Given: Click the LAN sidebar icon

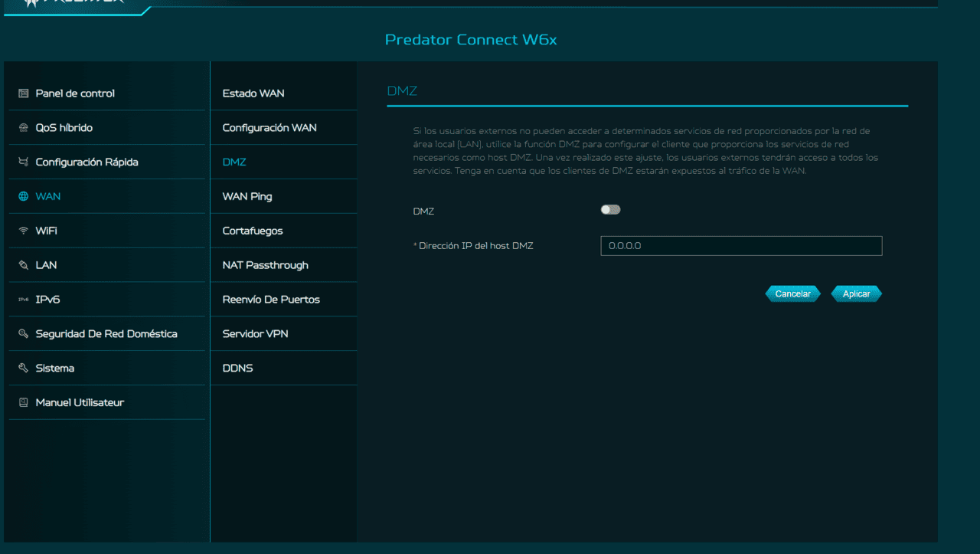Looking at the screenshot, I should pyautogui.click(x=23, y=265).
